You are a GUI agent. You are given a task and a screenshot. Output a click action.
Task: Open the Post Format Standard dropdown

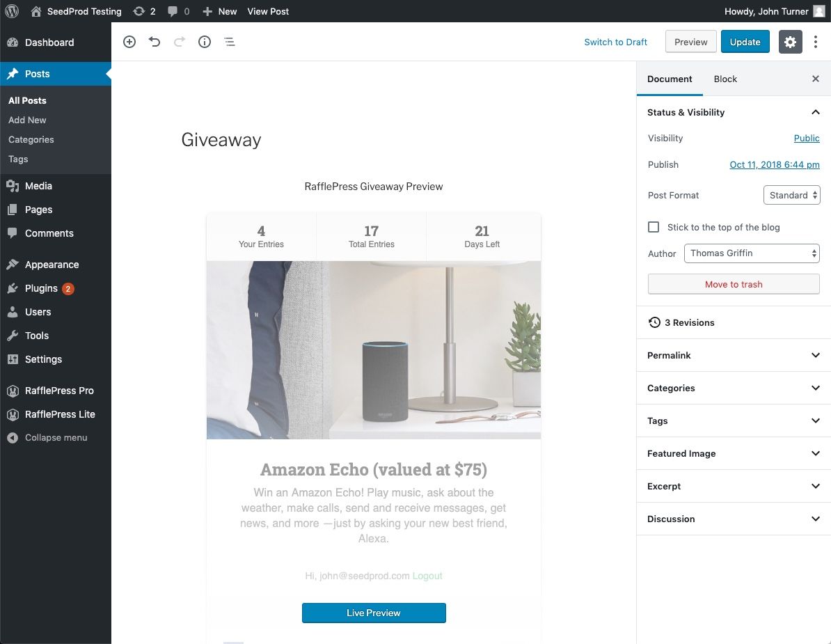792,195
